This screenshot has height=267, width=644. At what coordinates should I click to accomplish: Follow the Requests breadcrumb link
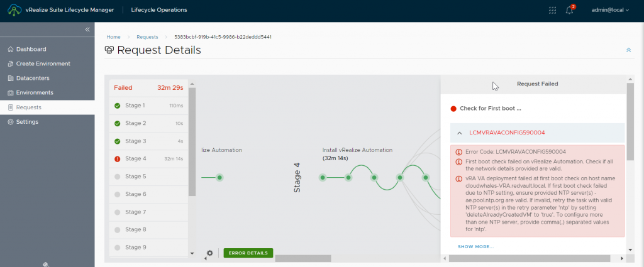[147, 37]
